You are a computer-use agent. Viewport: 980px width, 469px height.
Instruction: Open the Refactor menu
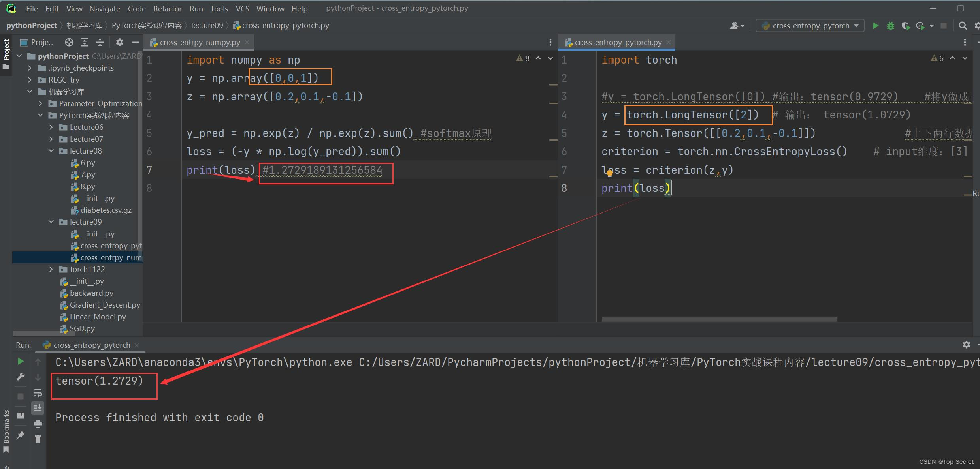[167, 8]
